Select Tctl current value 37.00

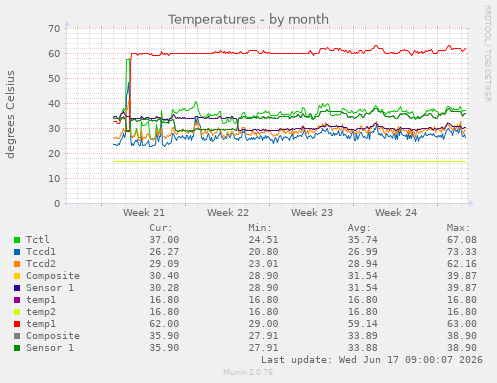[x=164, y=240]
